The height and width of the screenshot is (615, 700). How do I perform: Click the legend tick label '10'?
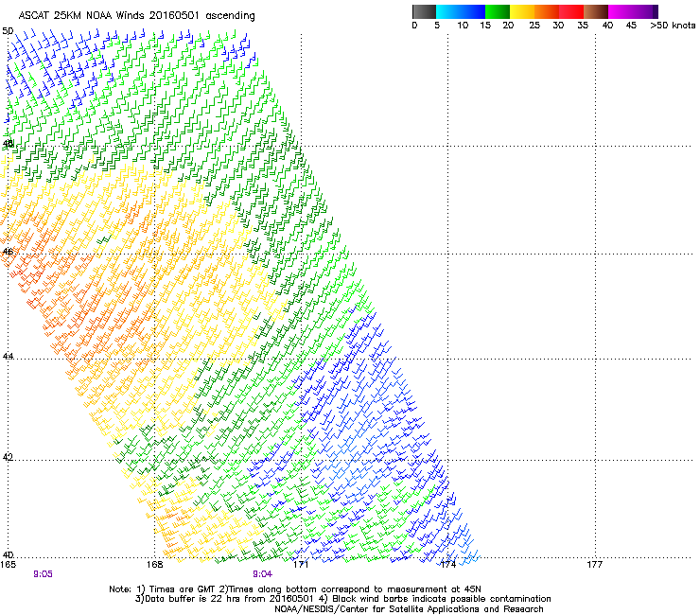pos(463,26)
